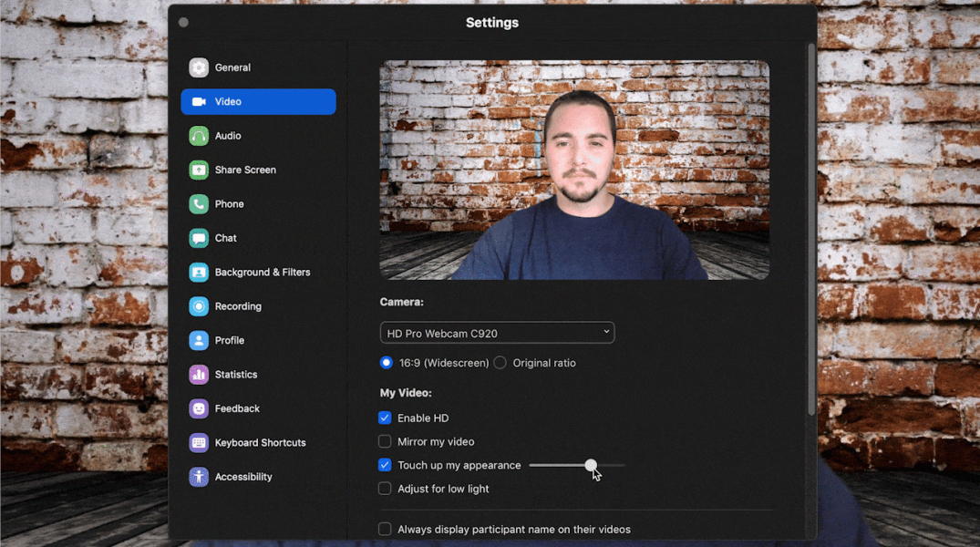Open the General settings gear icon

(x=199, y=67)
